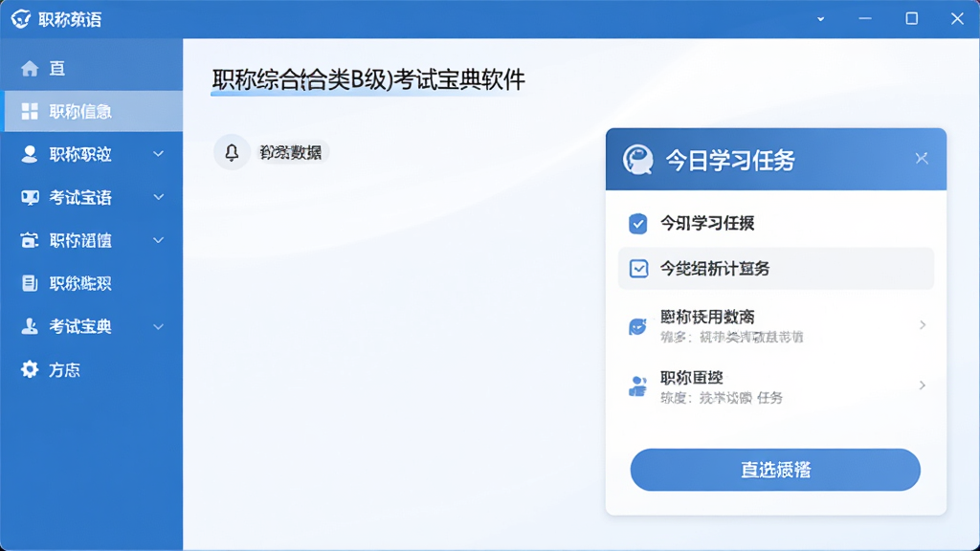Expand the 考试宝典 sidebar chevron
The width and height of the screenshot is (980, 551).
(159, 327)
